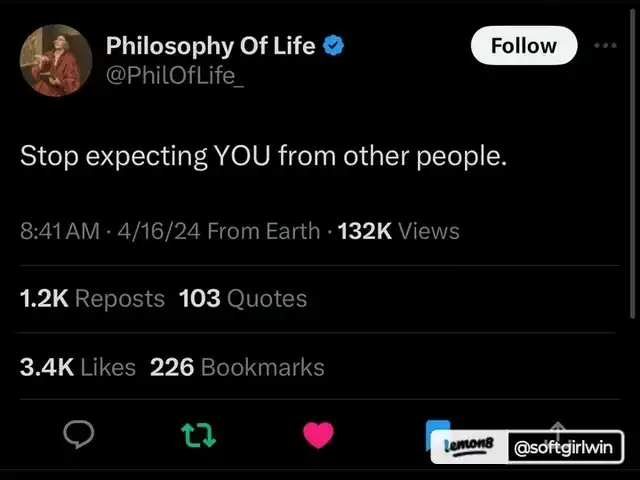Open the @PhilOfLife_ handle link

coord(174,73)
